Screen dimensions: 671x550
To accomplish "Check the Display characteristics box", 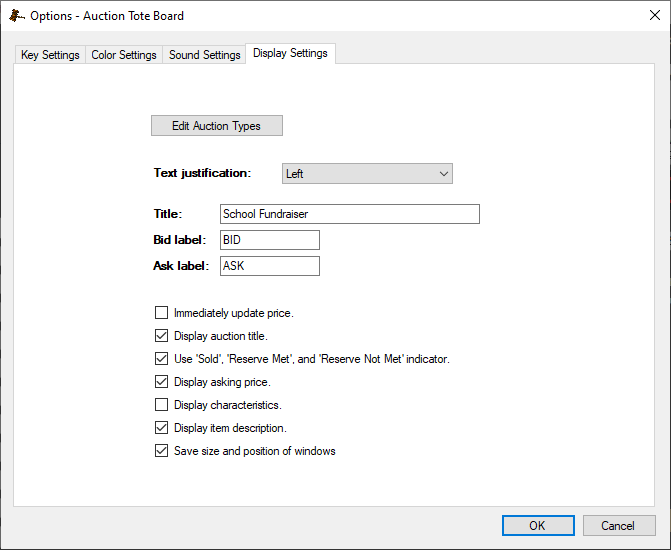I will point(162,405).
